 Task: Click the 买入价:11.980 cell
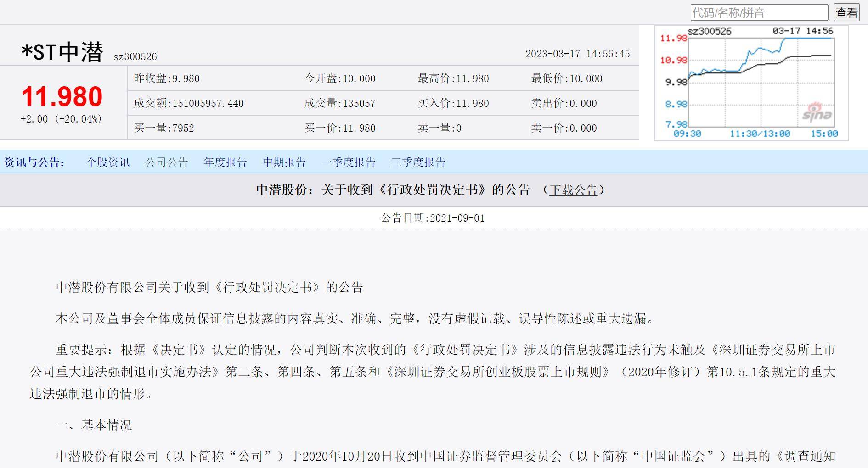[x=453, y=103]
